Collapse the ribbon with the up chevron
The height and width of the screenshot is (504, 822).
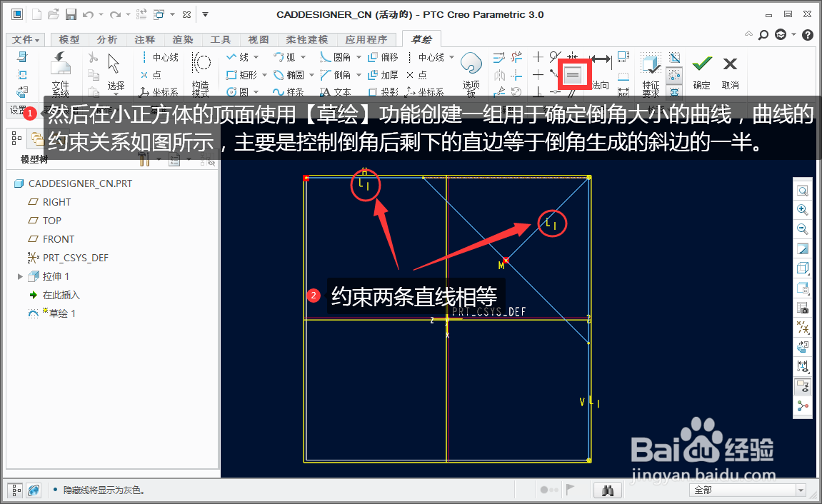point(748,34)
